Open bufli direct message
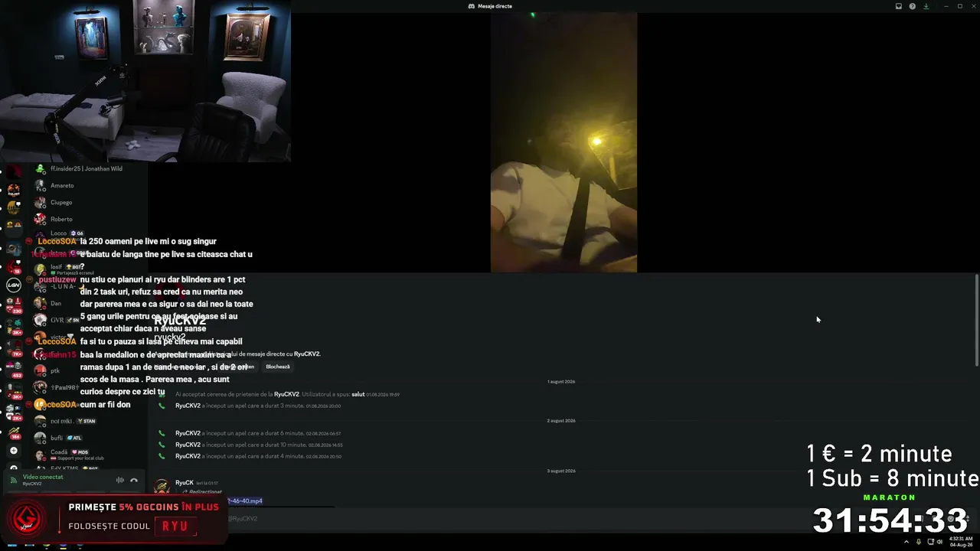The image size is (980, 551). [57, 439]
